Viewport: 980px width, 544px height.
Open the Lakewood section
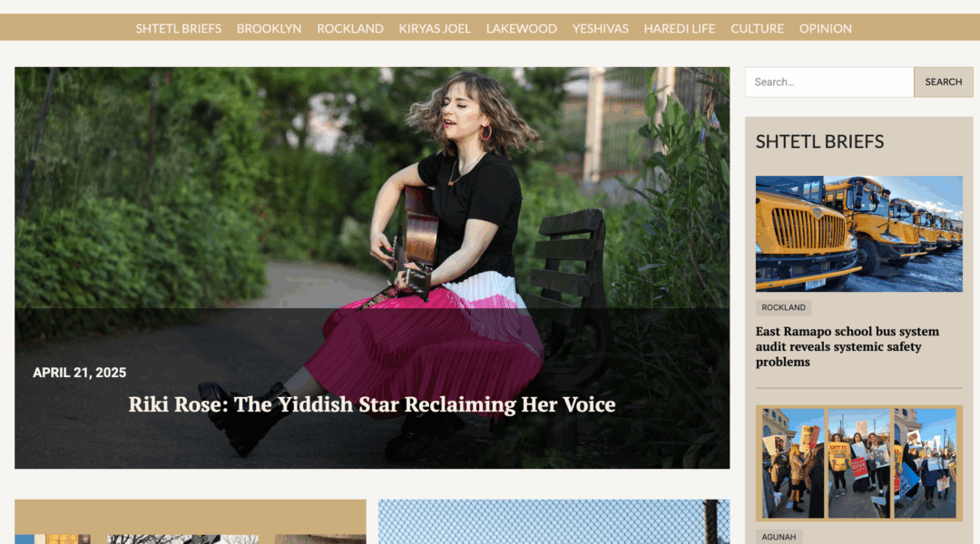click(521, 29)
